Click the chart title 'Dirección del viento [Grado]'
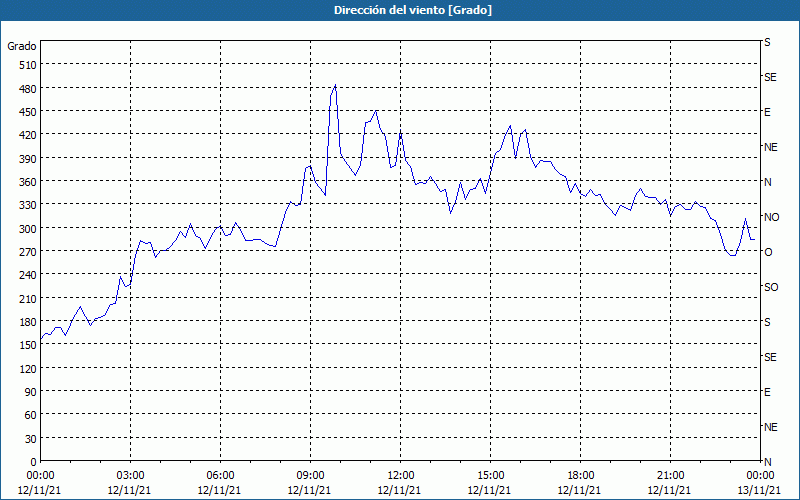The image size is (800, 500). [x=413, y=10]
